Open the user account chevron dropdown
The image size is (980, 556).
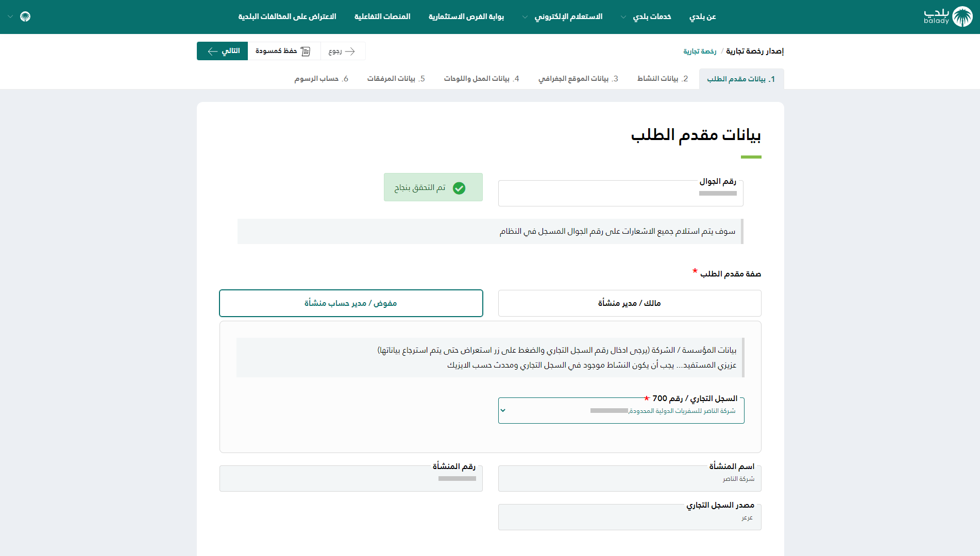10,16
